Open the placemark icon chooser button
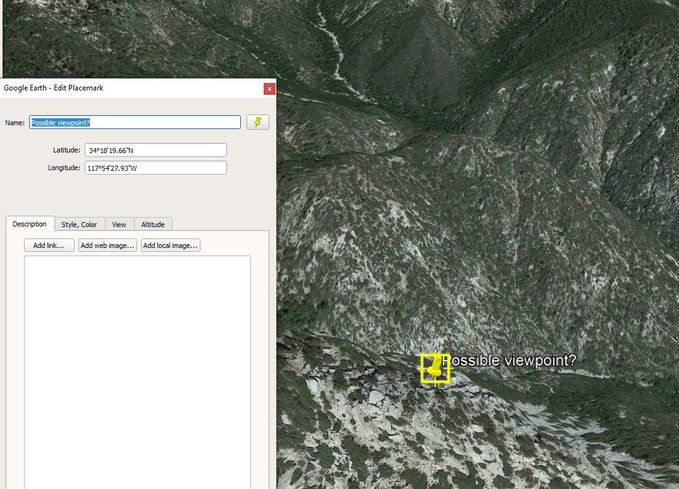Viewport: 679px width, 489px height. (258, 122)
